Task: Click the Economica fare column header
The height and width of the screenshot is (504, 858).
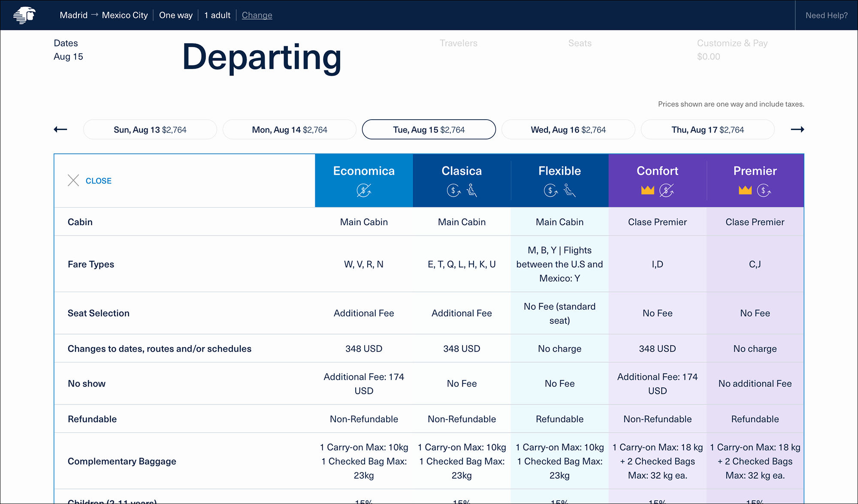Action: [x=364, y=180]
